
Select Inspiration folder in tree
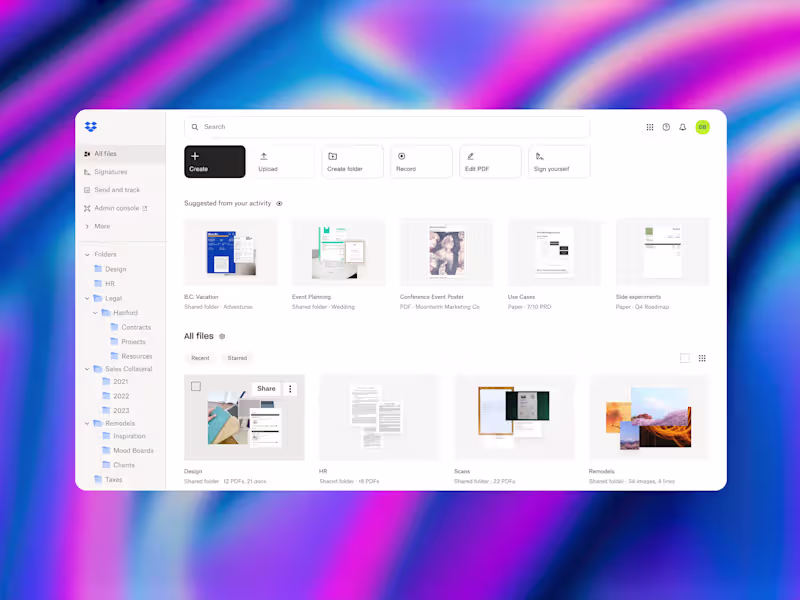pos(124,436)
